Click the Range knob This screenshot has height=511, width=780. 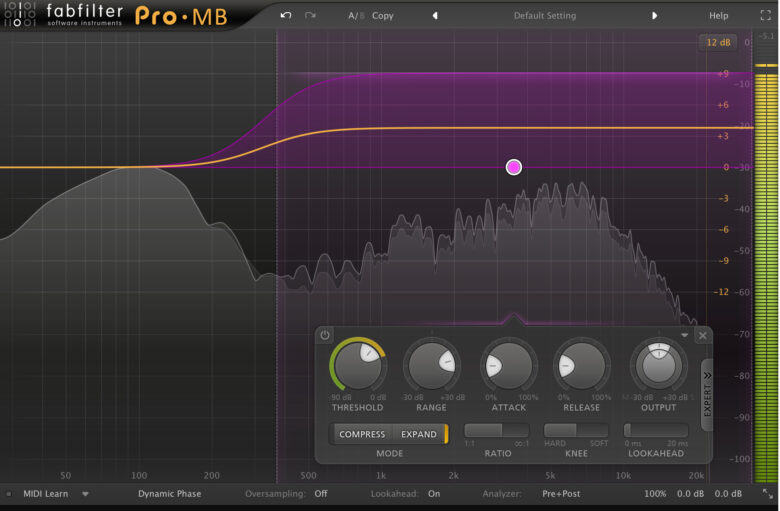[431, 366]
